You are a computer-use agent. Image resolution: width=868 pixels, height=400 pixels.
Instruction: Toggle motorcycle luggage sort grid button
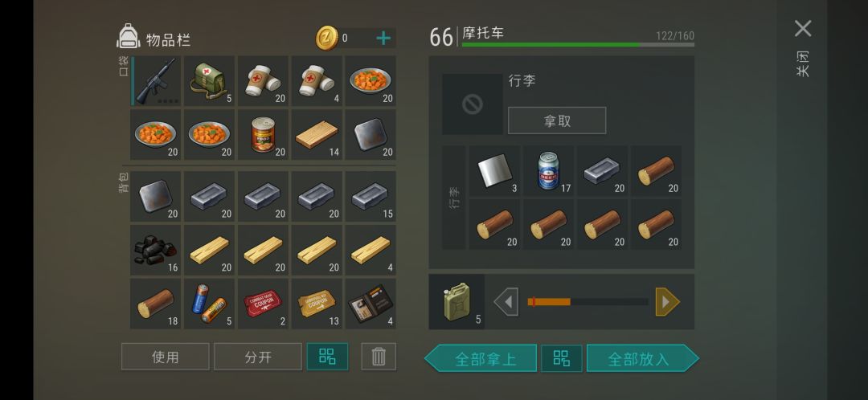[561, 358]
